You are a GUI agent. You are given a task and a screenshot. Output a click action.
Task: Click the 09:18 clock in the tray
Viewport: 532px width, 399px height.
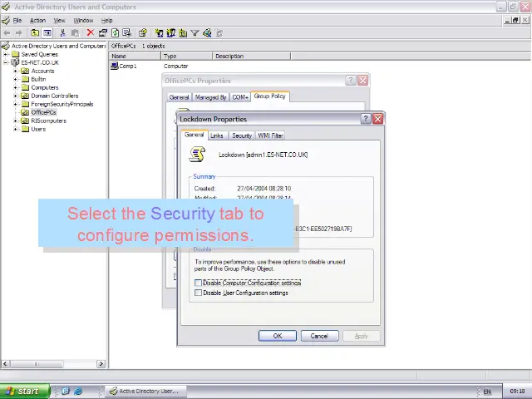517,392
